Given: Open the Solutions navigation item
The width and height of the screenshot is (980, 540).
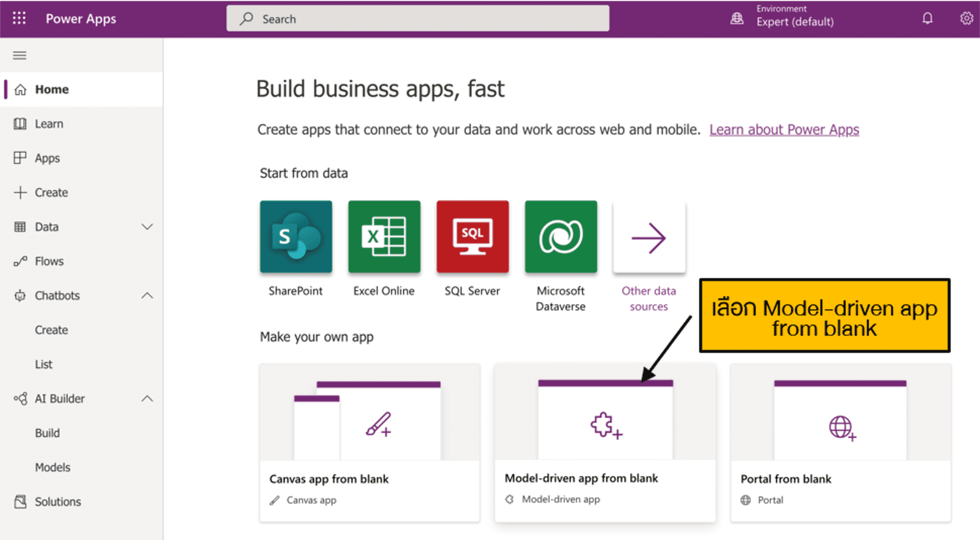Looking at the screenshot, I should pos(58,502).
